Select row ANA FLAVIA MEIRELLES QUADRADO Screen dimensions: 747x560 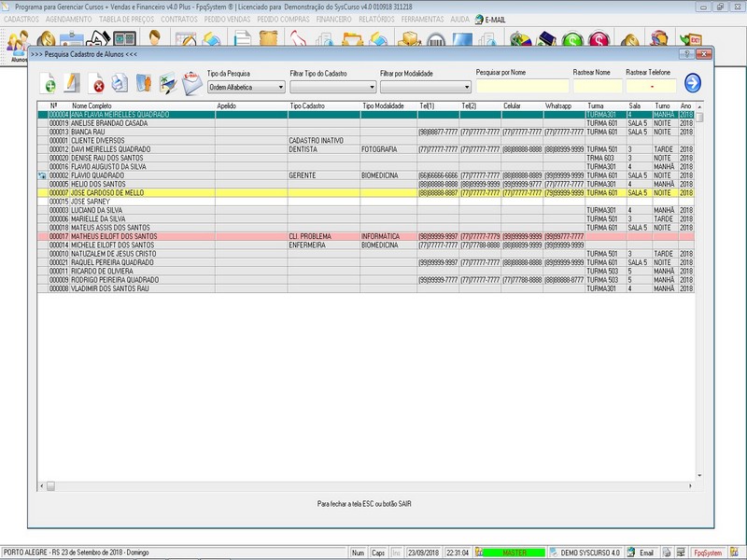(x=366, y=115)
